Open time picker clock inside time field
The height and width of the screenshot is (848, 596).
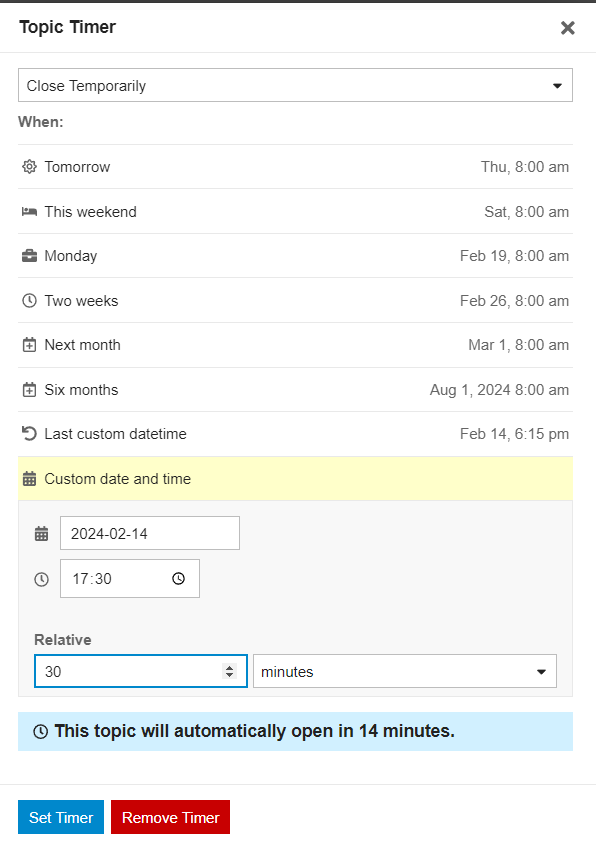(x=178, y=579)
